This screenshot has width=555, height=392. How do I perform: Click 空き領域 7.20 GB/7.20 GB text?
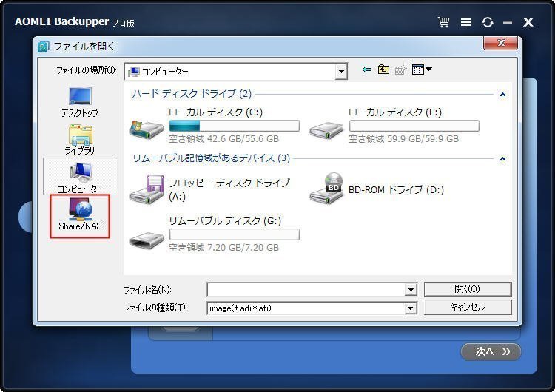coord(223,247)
